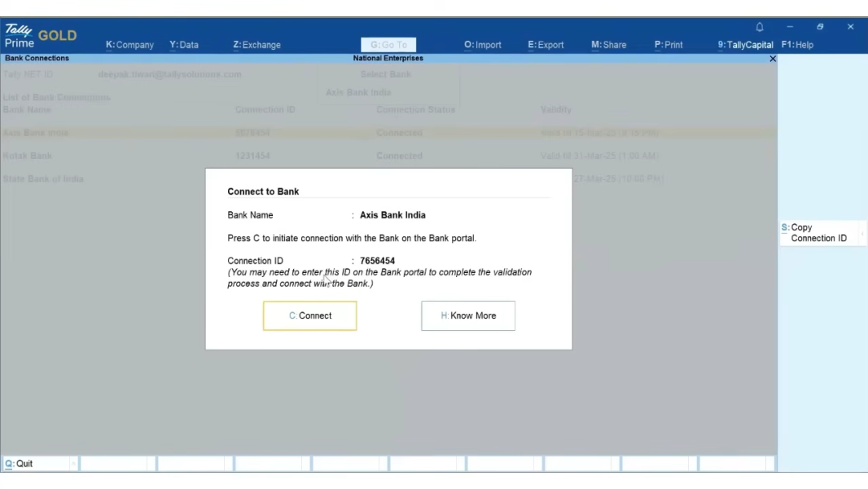Viewport: 868px width, 489px height.
Task: Click the 'Connection Status' column header
Action: [416, 110]
